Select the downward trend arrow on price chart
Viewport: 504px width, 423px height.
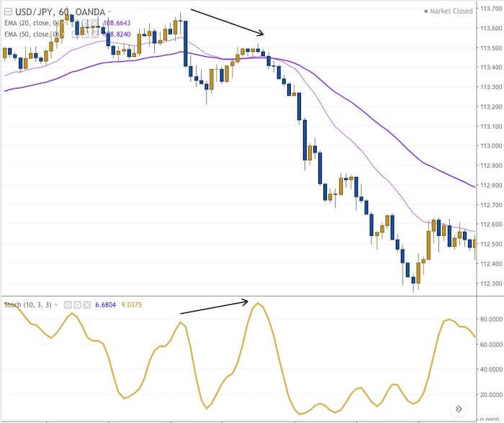(227, 22)
